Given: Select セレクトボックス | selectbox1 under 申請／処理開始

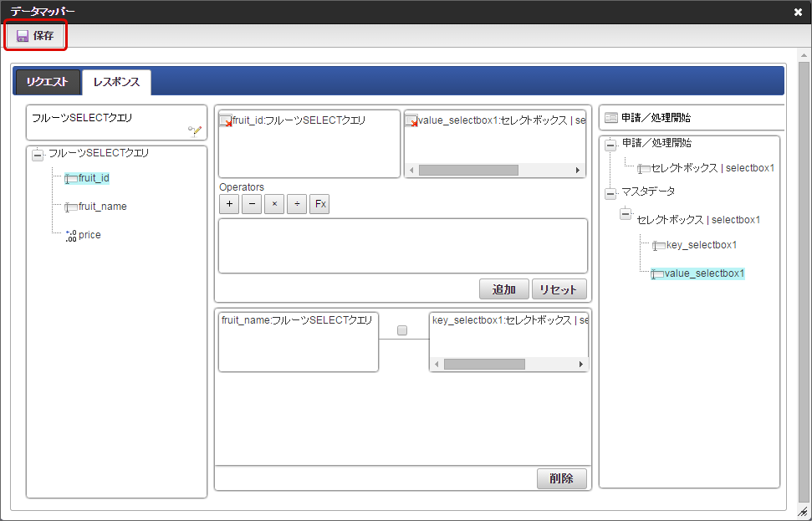Looking at the screenshot, I should (712, 168).
